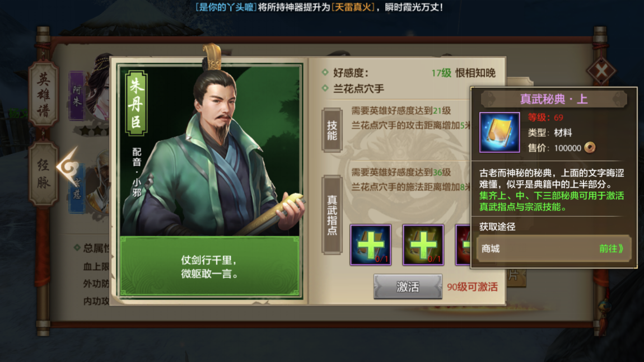Click the gold coin icon beside 100000
The height and width of the screenshot is (362, 644).
coord(590,147)
